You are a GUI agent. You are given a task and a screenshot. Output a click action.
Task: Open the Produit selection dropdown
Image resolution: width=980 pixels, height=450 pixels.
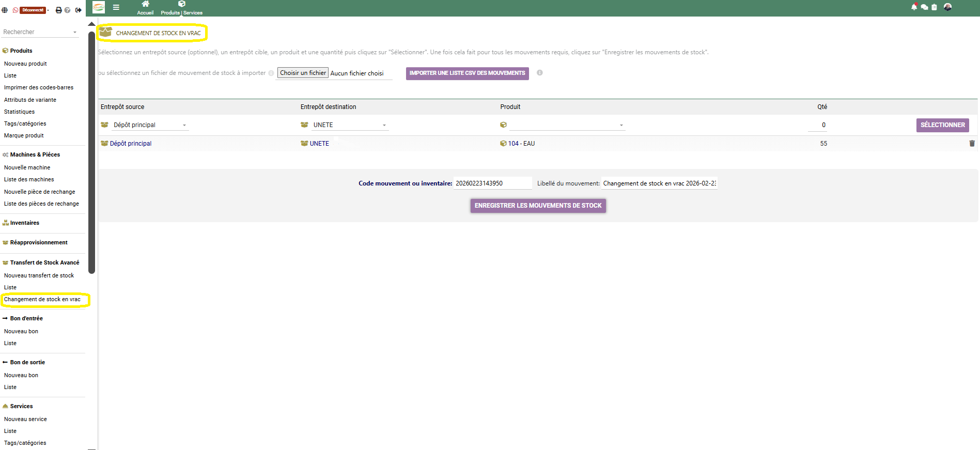click(567, 125)
